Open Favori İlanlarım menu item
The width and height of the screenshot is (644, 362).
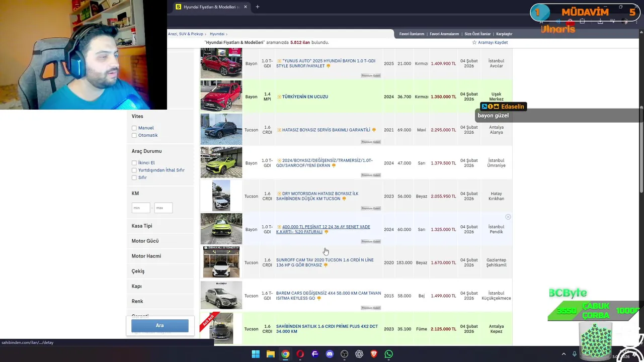point(412,34)
